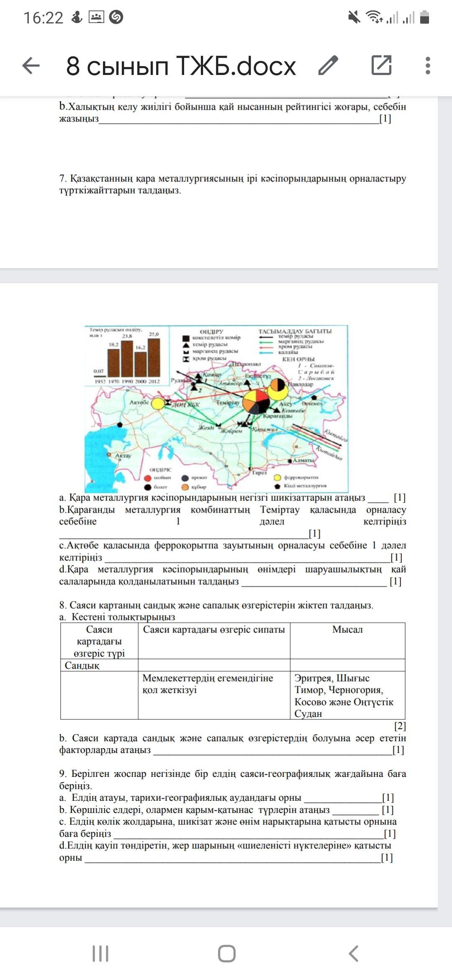This screenshot has width=452, height=980.
Task: Tap the Kazakhstan metallurgy map image
Action: click(216, 409)
